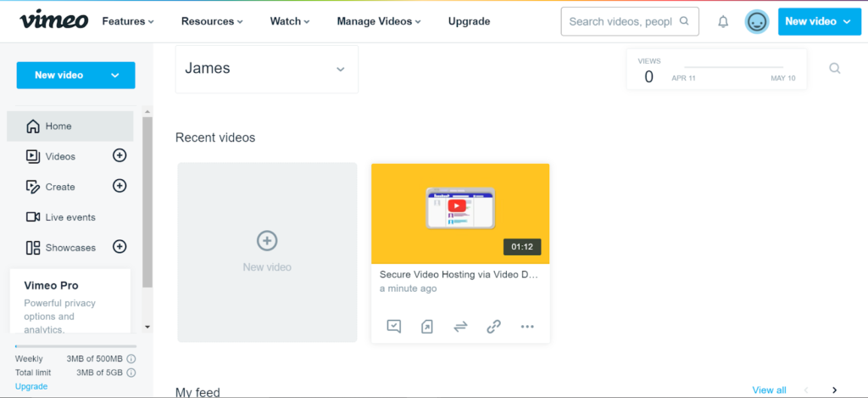Click the 'MAY 10' date label
The image size is (868, 398).
[782, 78]
